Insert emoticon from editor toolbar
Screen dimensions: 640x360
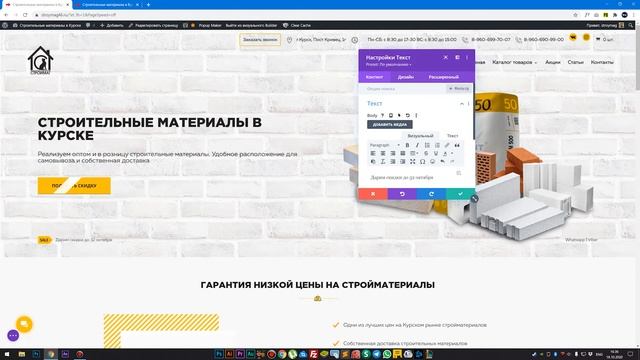433,162
